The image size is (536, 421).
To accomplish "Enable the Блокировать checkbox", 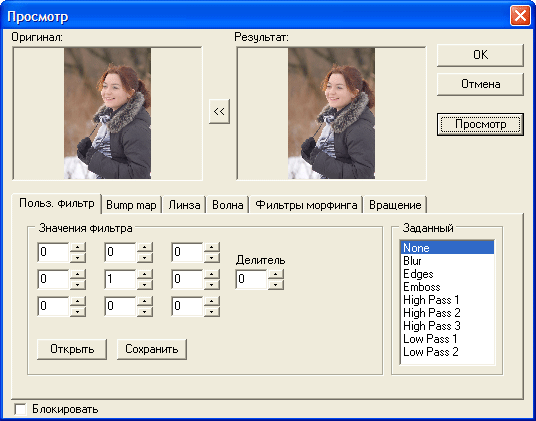I will click(x=21, y=409).
